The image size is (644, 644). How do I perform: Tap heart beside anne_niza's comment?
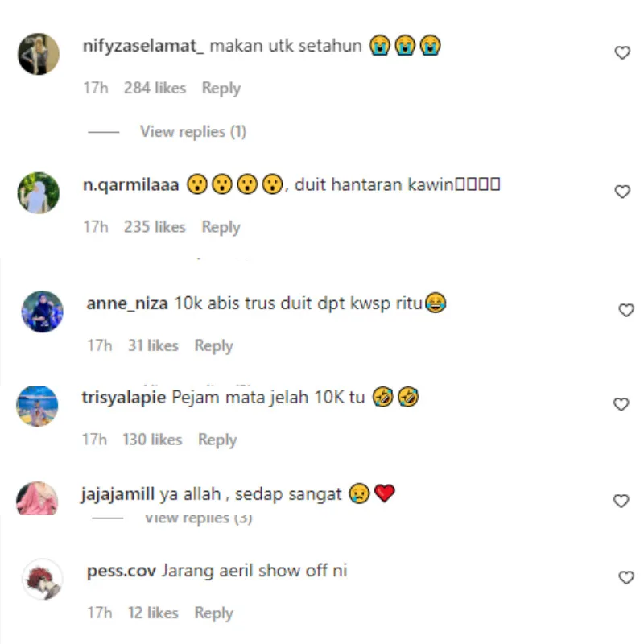626,310
